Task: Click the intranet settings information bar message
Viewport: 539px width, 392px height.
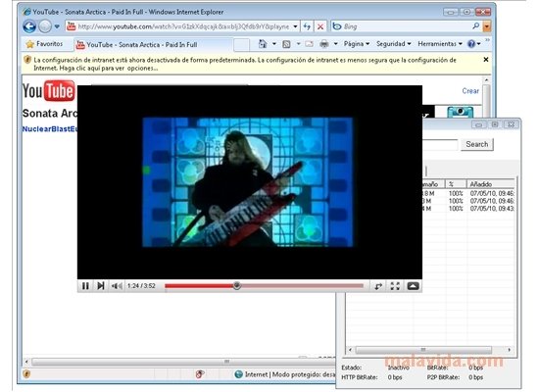Action: (x=245, y=64)
